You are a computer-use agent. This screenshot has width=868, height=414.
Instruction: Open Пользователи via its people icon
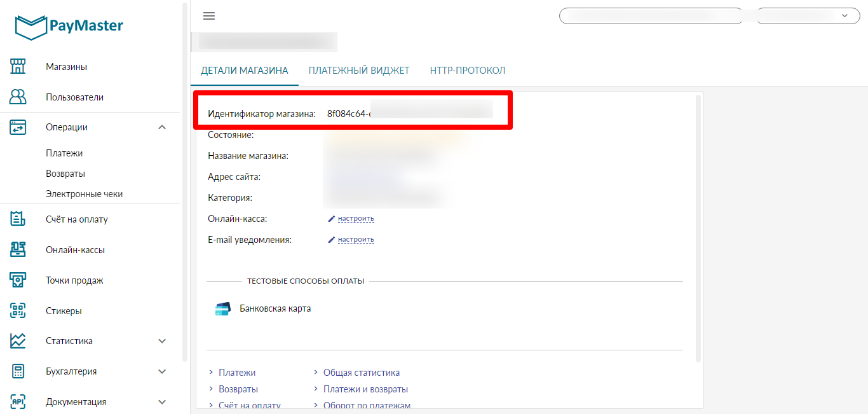tap(18, 97)
